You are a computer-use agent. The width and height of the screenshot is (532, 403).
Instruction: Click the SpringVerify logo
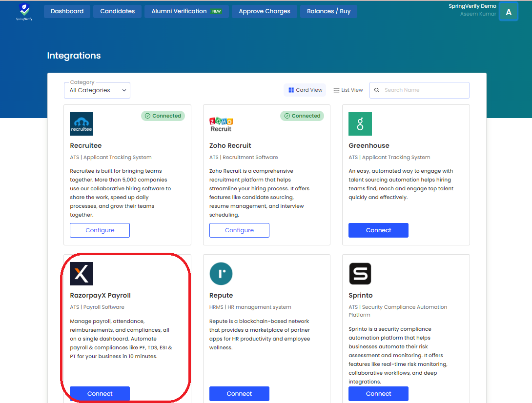tap(23, 12)
